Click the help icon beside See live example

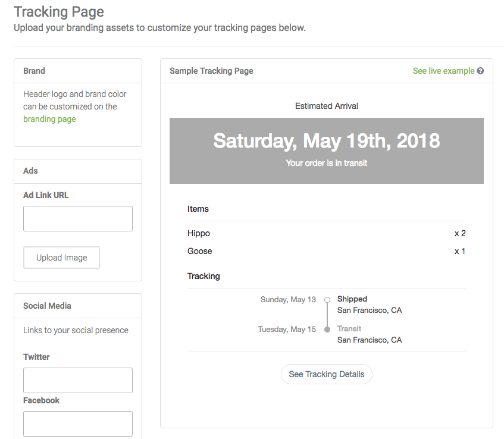(480, 71)
